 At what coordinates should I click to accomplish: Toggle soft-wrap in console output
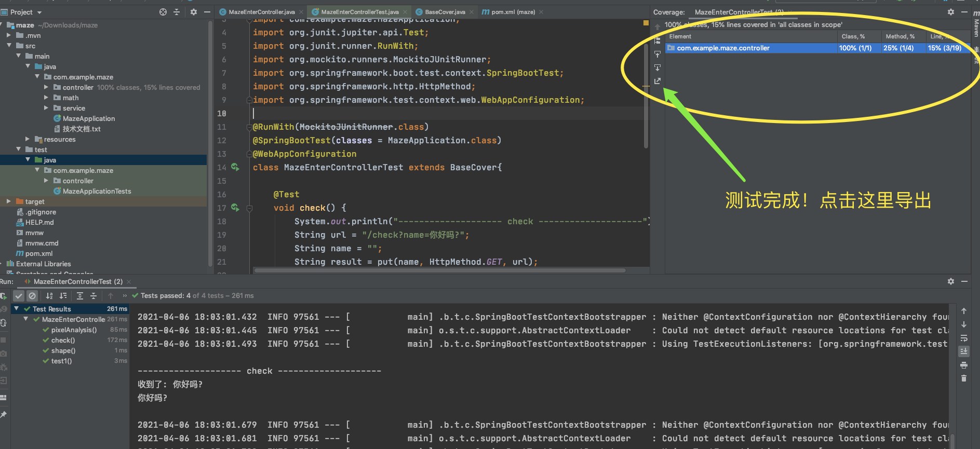tap(964, 338)
